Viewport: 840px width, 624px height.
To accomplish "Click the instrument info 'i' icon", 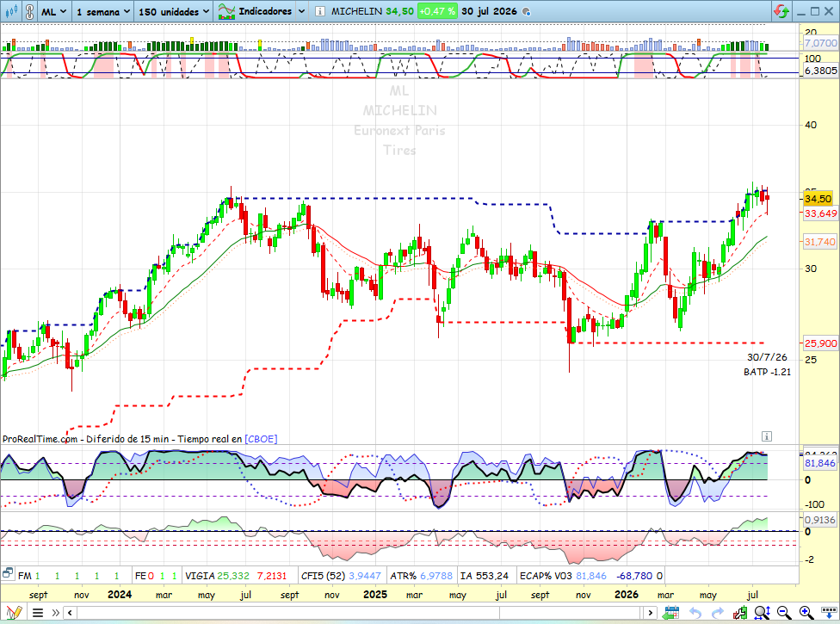I will [x=320, y=11].
